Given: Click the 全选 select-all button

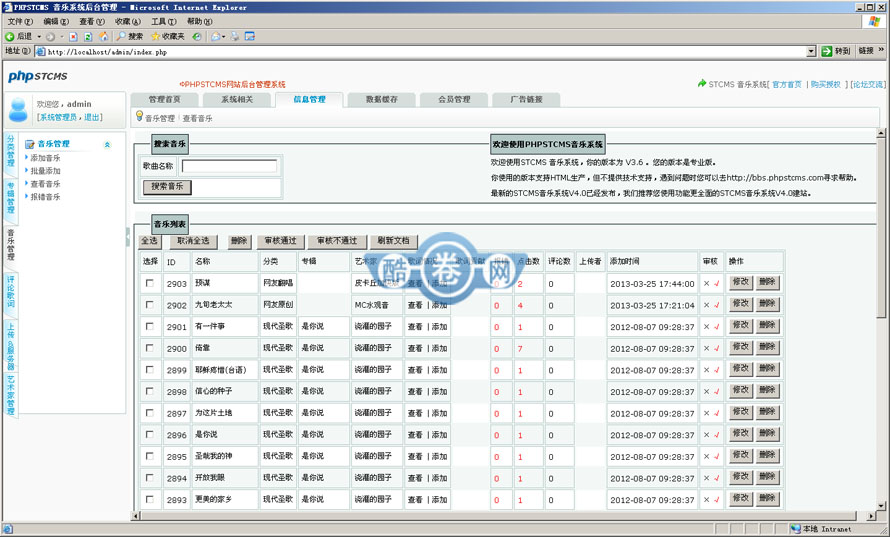Looking at the screenshot, I should coord(150,241).
